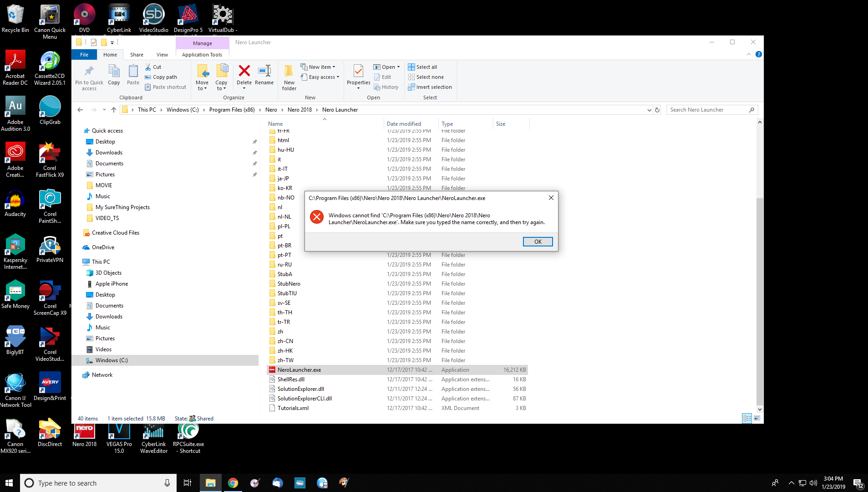Click the Properties checkmark icon
Screen dimensions: 868x492
(x=358, y=72)
